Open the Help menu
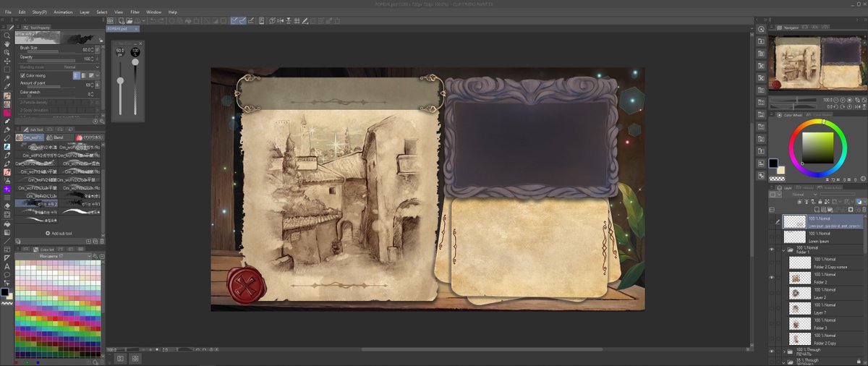 coord(173,12)
